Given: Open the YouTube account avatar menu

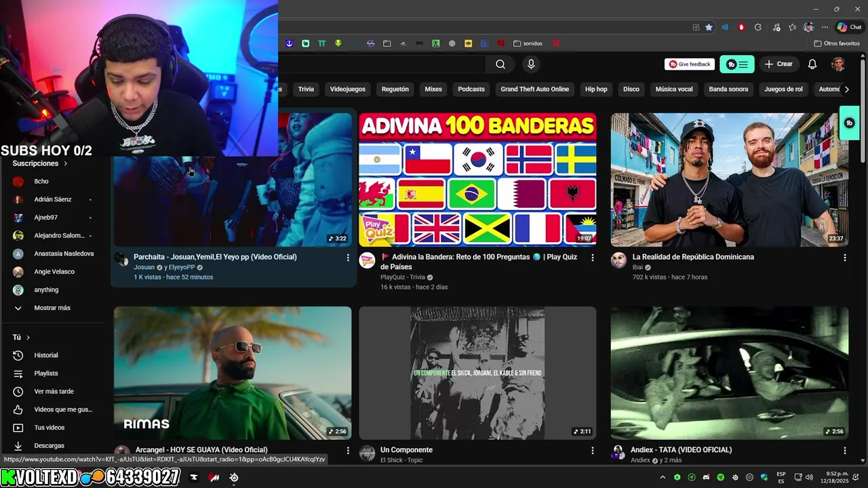Looking at the screenshot, I should tap(838, 64).
